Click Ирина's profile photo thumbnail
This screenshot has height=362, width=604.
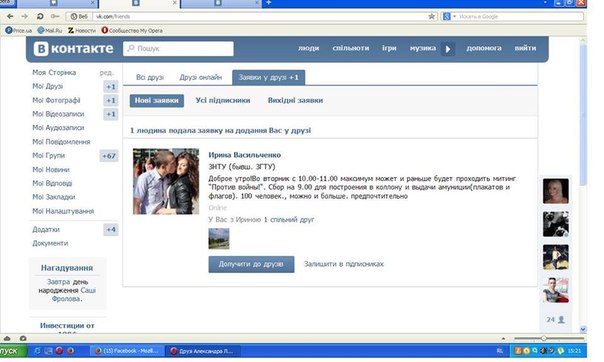[166, 181]
